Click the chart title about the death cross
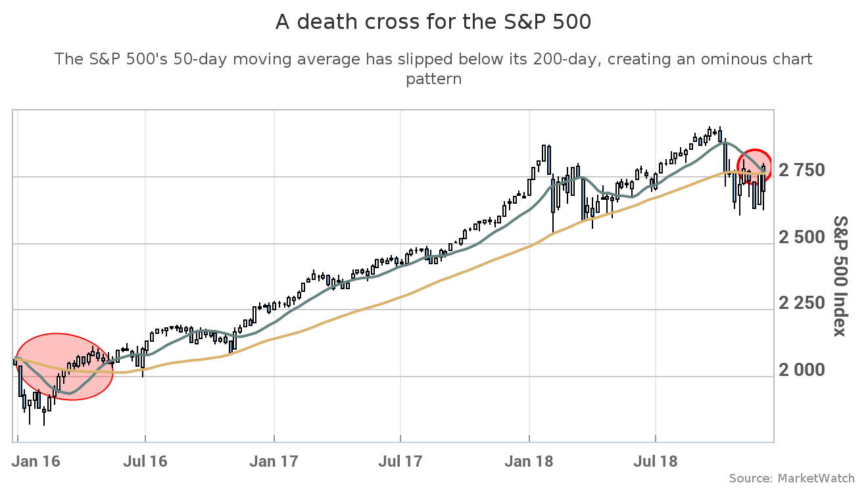 coord(433,22)
